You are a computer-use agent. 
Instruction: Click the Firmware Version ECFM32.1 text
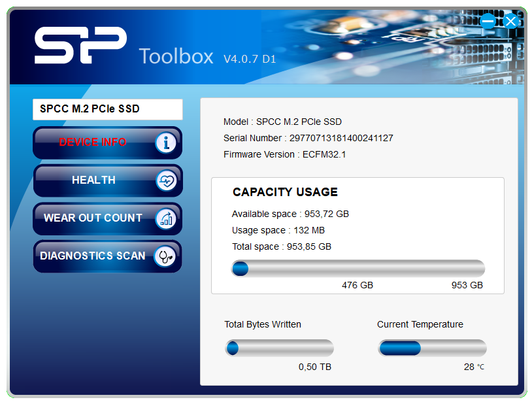point(284,154)
